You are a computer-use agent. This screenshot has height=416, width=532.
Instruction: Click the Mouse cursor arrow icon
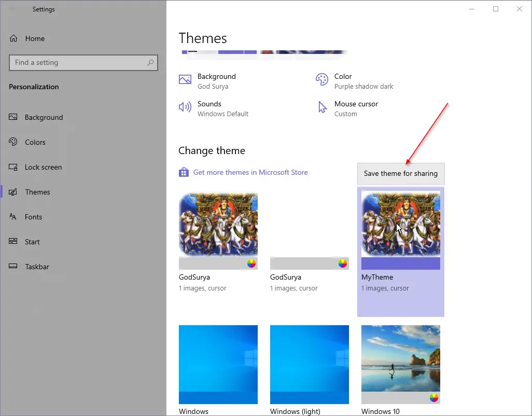(x=323, y=107)
